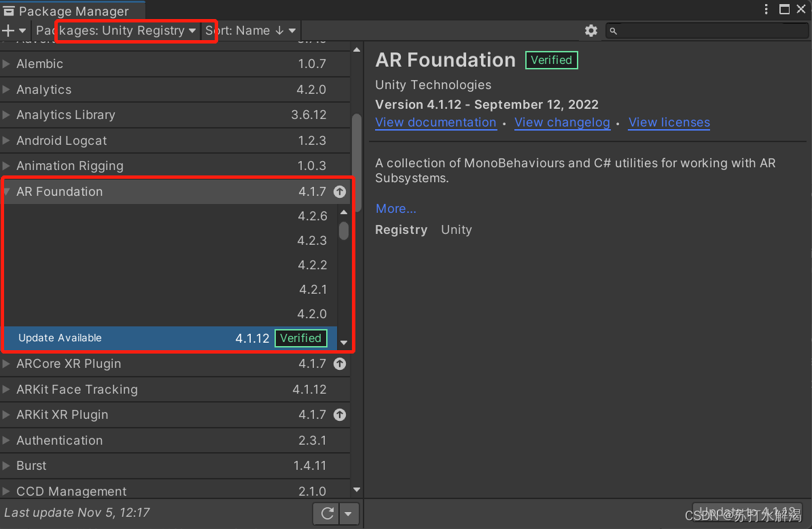This screenshot has height=529, width=812.
Task: Click the Verified badge next to AR Foundation title
Action: 552,60
